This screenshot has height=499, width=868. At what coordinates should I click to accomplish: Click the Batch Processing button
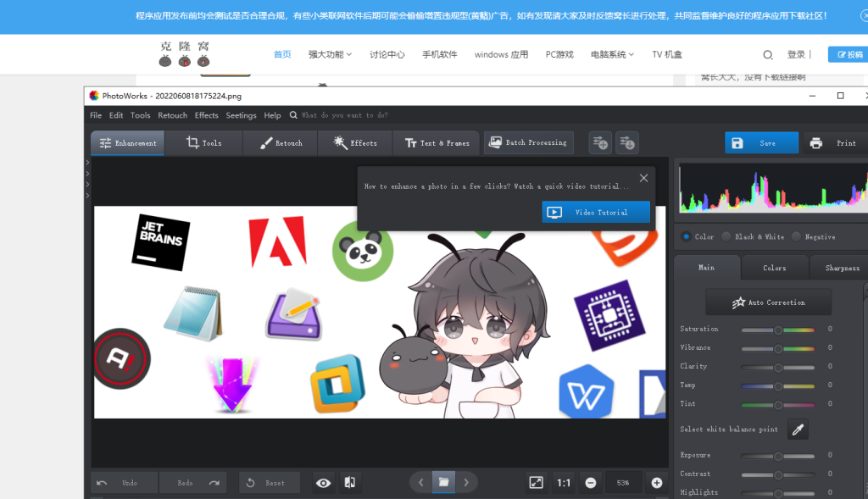point(529,142)
